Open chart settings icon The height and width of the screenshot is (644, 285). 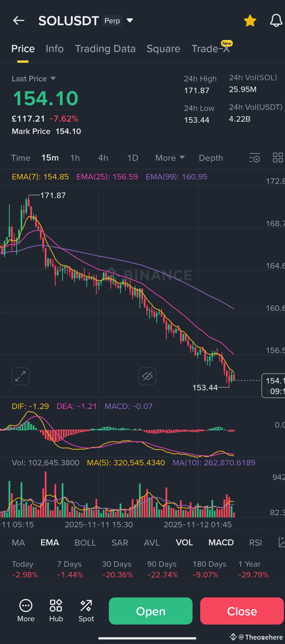pos(255,158)
